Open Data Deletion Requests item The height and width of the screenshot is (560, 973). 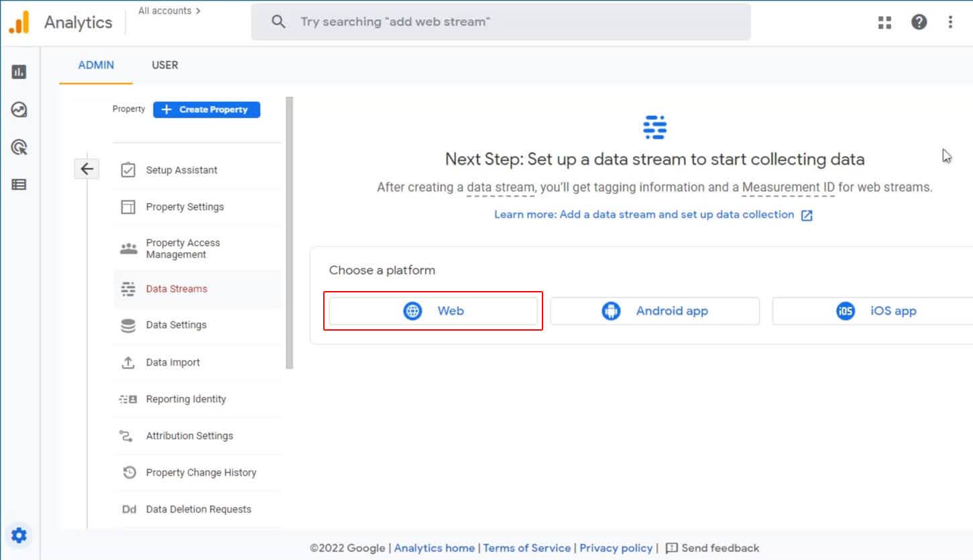click(x=197, y=510)
